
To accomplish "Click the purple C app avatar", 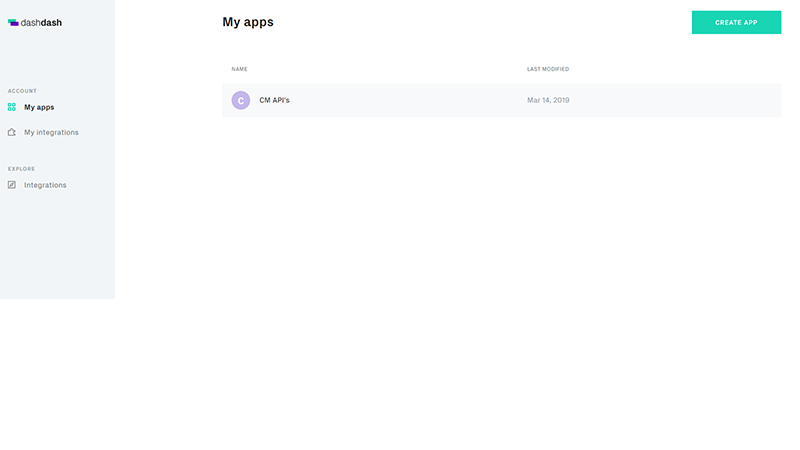I will point(240,100).
